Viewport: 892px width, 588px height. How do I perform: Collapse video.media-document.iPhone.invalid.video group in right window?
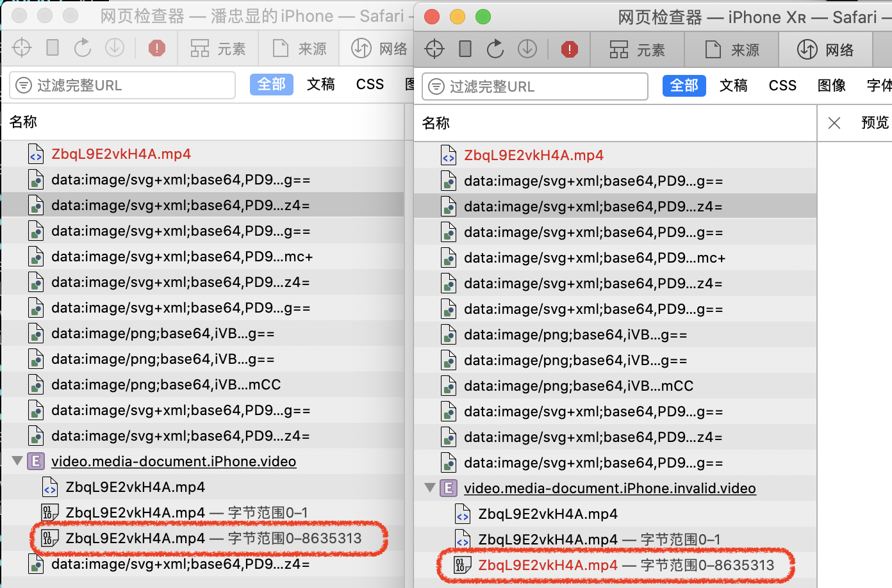tap(430, 488)
